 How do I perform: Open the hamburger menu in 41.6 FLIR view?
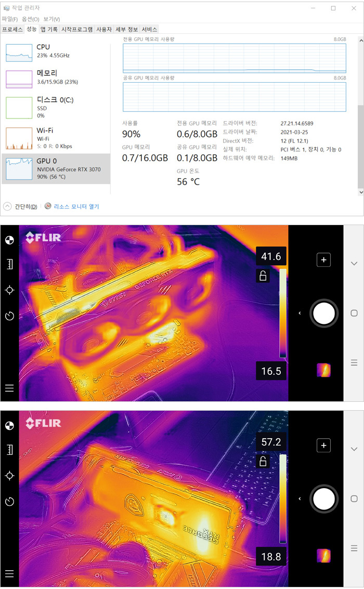tap(9, 388)
